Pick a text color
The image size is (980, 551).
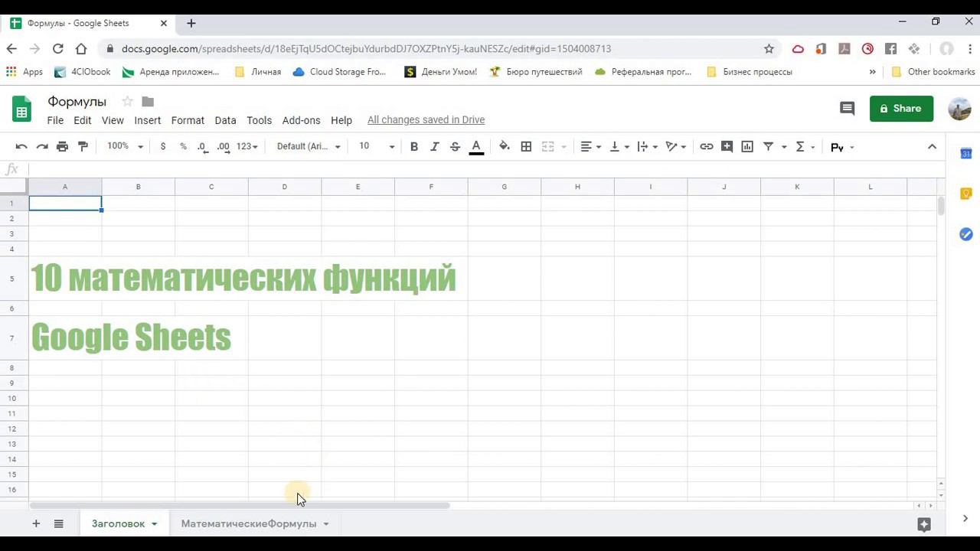tap(476, 146)
